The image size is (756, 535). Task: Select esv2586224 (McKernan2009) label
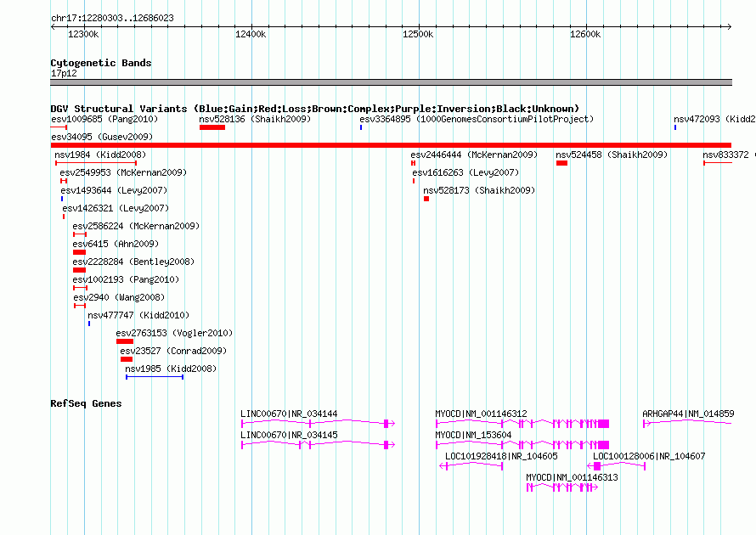(x=136, y=226)
